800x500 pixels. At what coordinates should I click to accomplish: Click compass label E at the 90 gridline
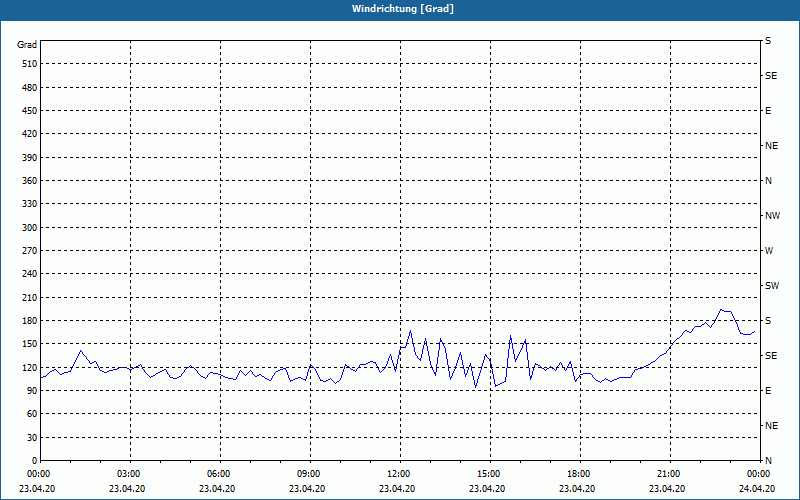point(768,391)
